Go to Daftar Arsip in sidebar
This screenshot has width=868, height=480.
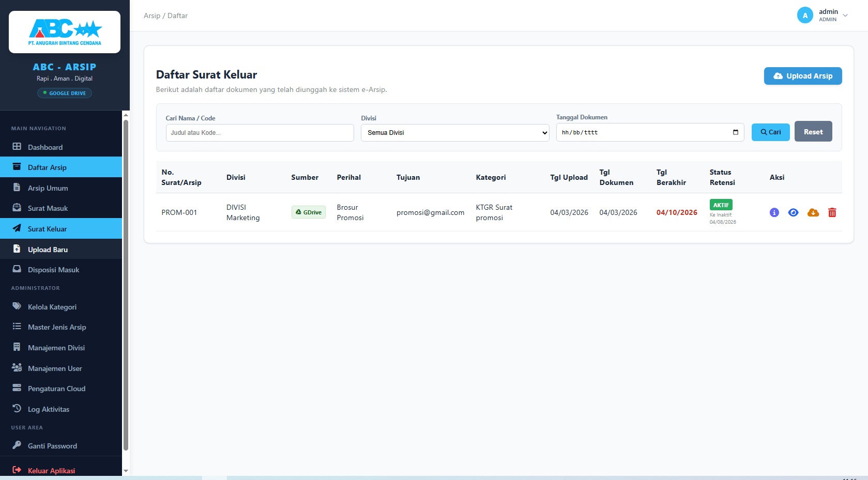(61, 167)
